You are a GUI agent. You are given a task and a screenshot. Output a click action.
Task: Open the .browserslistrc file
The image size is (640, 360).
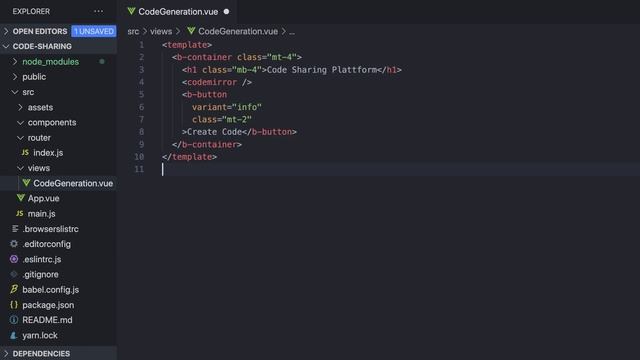pos(50,229)
